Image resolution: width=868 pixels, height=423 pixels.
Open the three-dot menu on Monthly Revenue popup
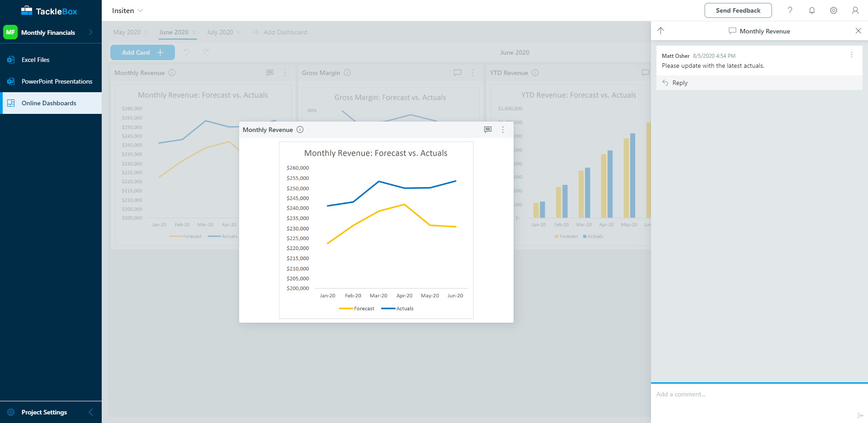(503, 130)
